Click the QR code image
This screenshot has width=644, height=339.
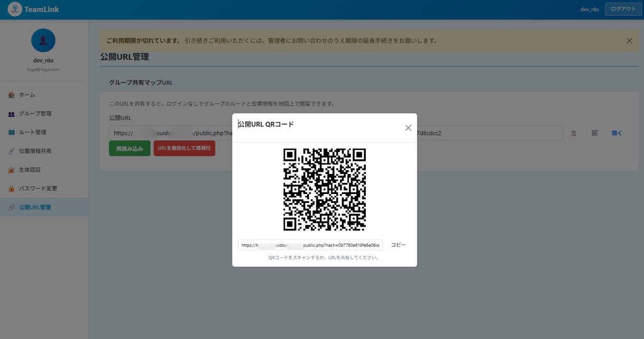pos(325,189)
